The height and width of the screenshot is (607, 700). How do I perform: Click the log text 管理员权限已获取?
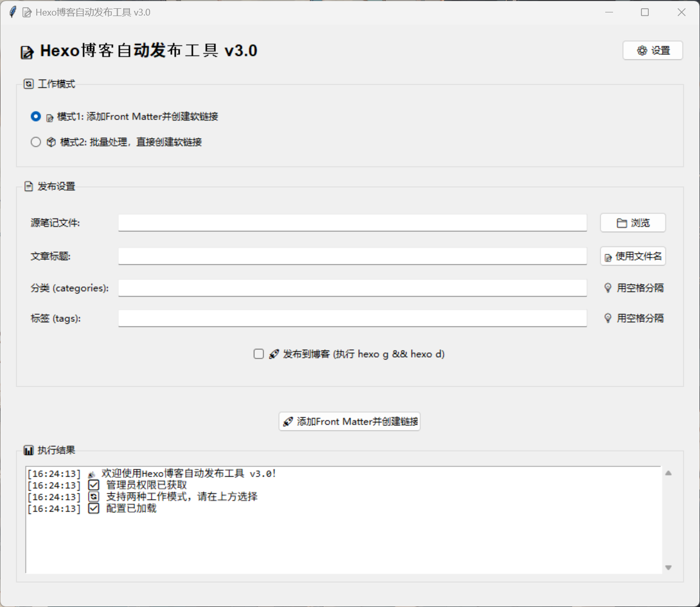coord(147,485)
